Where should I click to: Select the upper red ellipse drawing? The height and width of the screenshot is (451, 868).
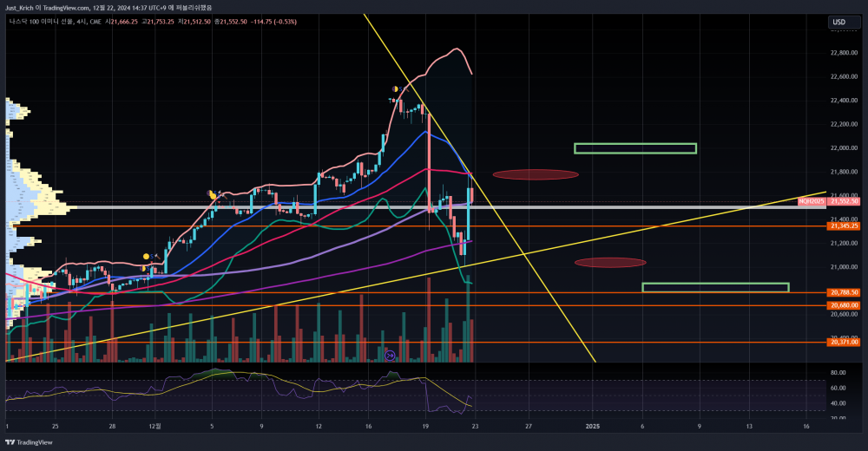pos(536,174)
